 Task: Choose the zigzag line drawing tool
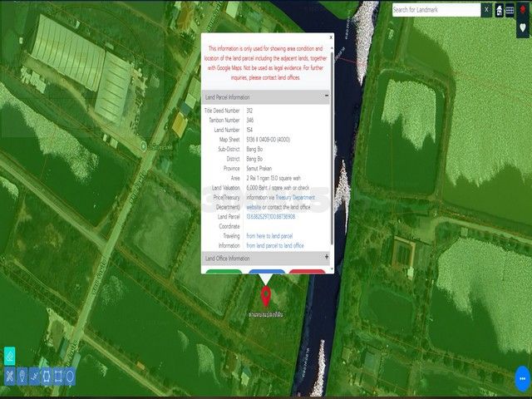34,376
